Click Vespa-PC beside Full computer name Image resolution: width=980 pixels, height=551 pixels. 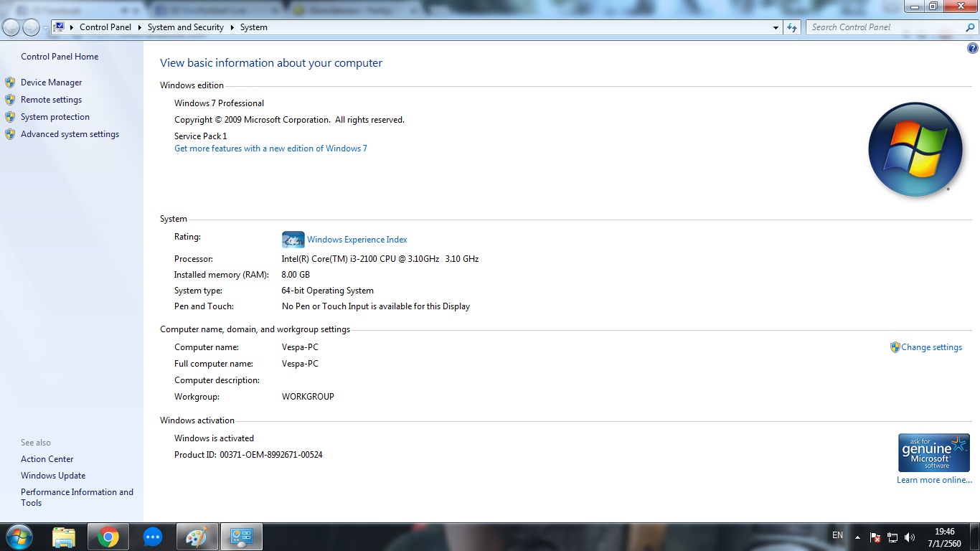(x=300, y=364)
